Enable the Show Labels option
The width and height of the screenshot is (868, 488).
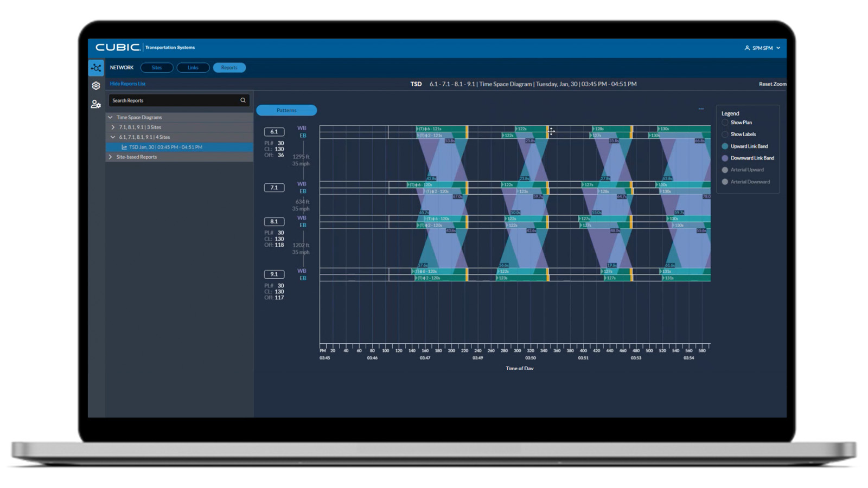coord(725,134)
